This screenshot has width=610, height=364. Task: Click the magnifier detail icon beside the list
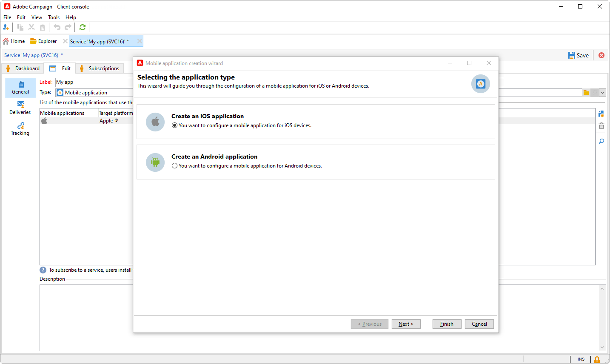pyautogui.click(x=601, y=141)
